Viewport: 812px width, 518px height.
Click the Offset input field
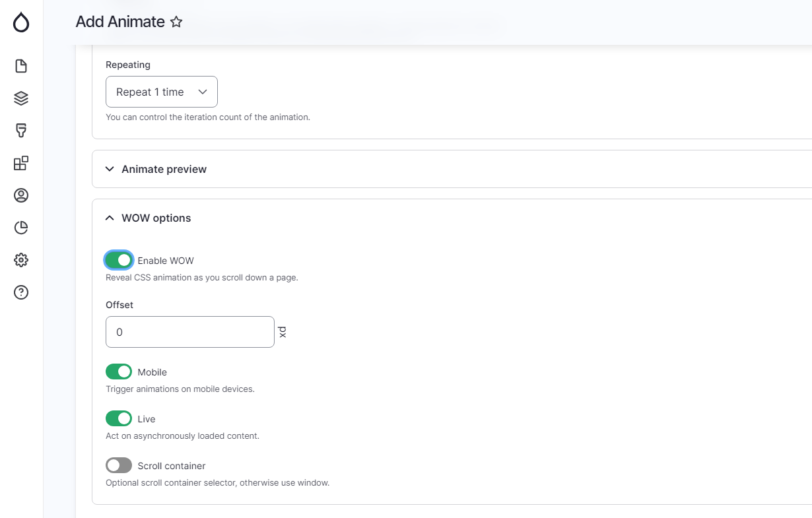tap(190, 332)
